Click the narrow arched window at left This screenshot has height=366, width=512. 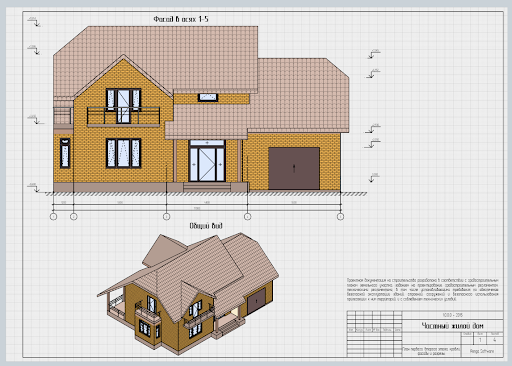(x=65, y=153)
